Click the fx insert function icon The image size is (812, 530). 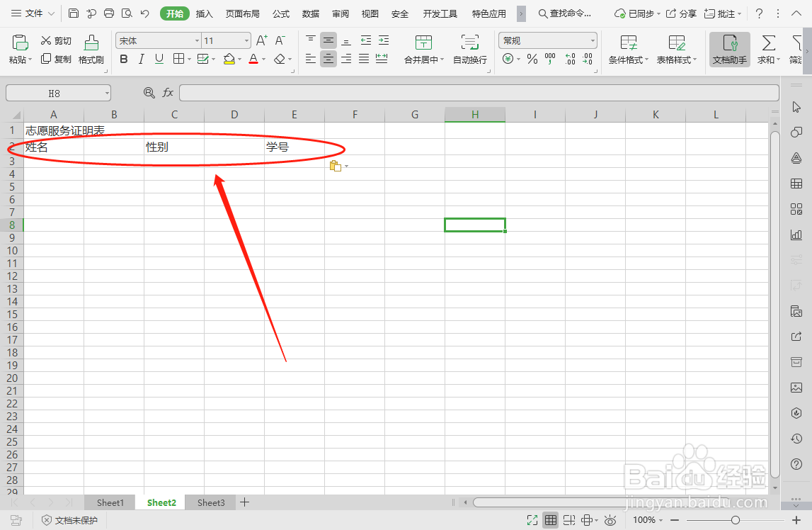(x=168, y=93)
